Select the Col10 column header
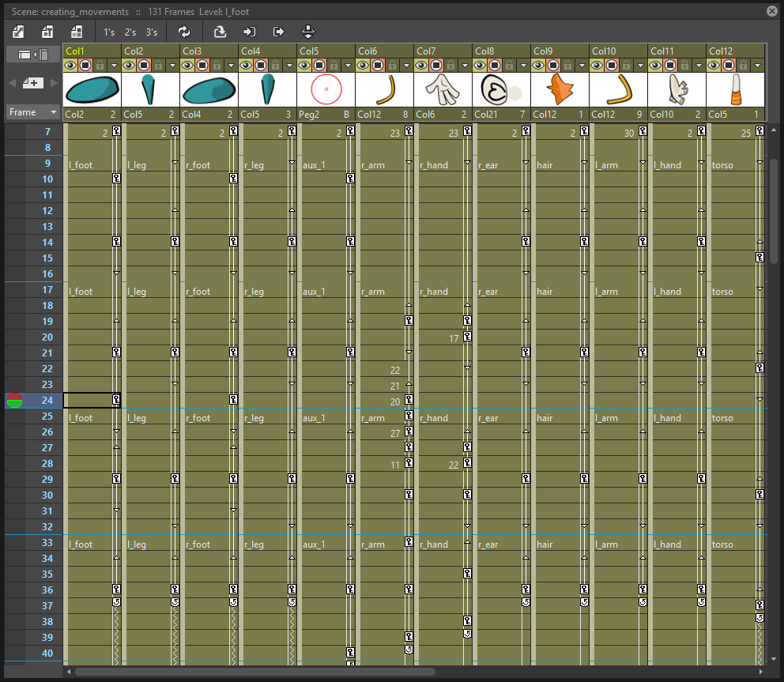 tap(619, 51)
